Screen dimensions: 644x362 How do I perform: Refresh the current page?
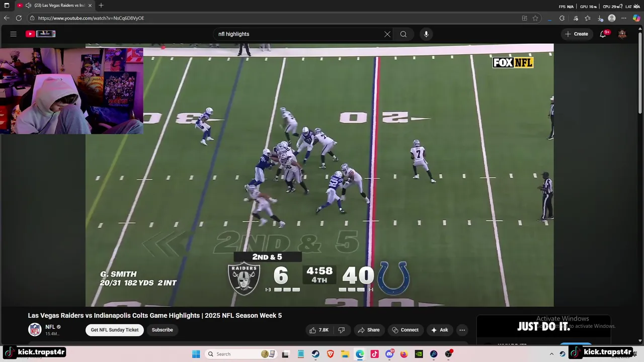click(19, 18)
